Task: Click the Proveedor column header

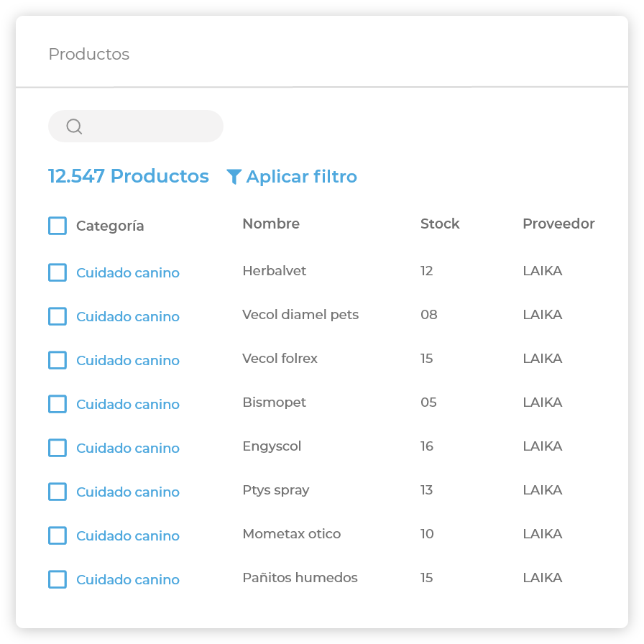Action: [558, 224]
